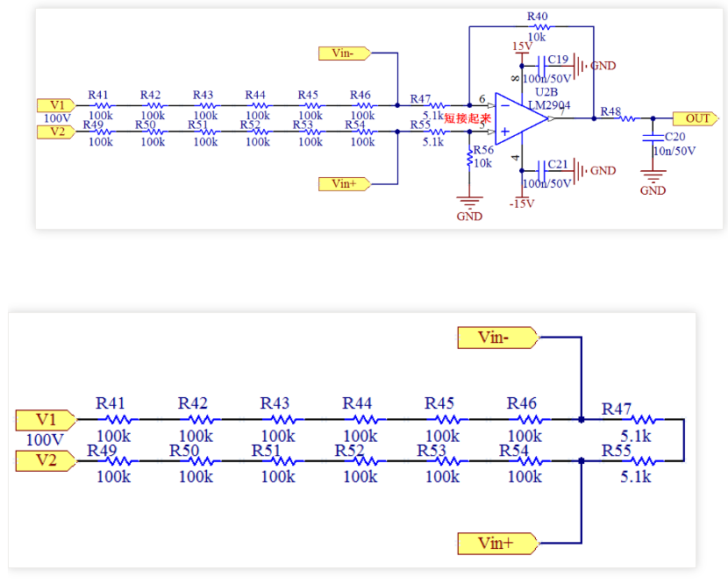728x584 pixels.
Task: Click the red 短接起来 annotation text
Action: [x=467, y=118]
